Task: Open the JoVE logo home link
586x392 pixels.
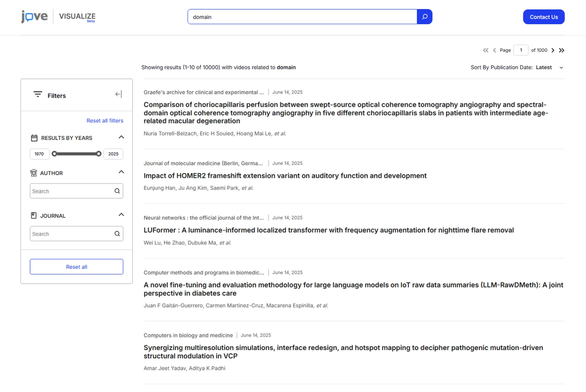Action: [34, 16]
